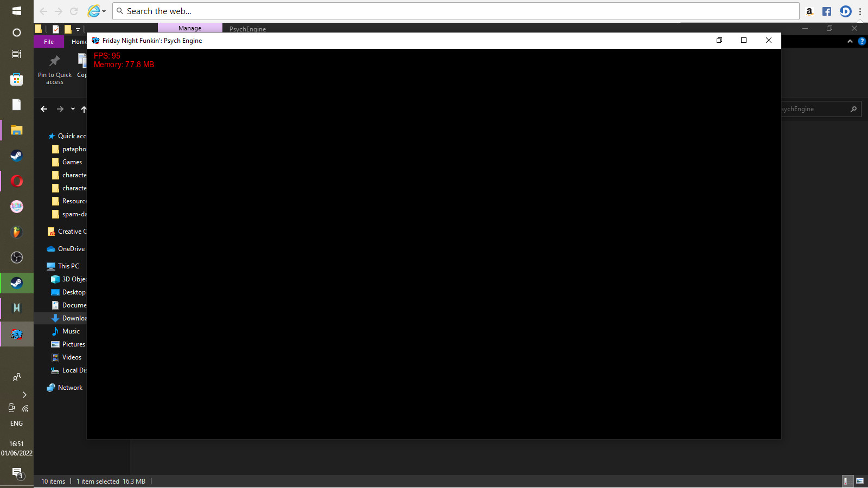Image resolution: width=868 pixels, height=488 pixels.
Task: Select Network in navigation pane
Action: click(x=65, y=388)
